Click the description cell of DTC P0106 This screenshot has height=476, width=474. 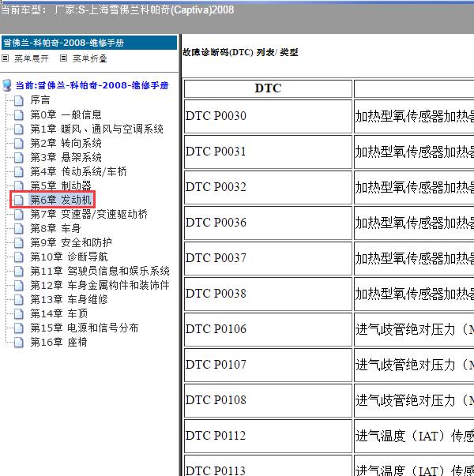[414, 329]
